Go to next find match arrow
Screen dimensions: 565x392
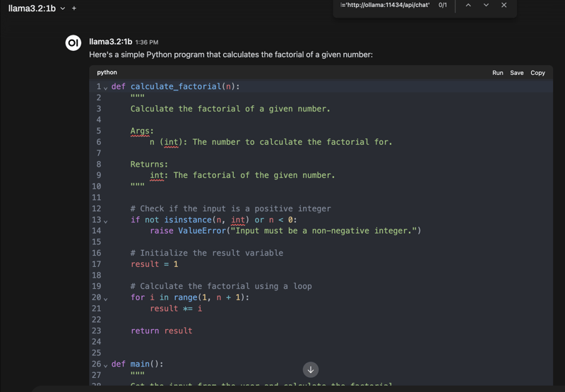click(486, 5)
